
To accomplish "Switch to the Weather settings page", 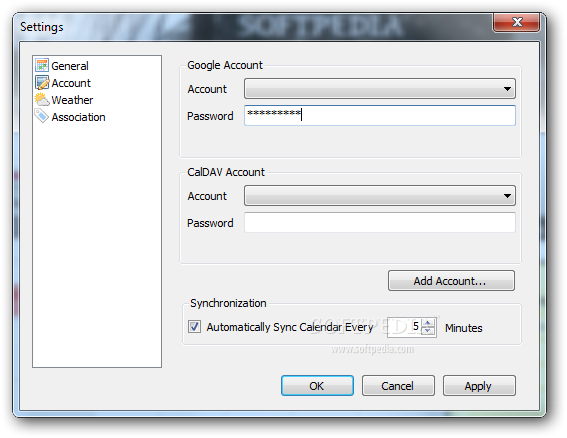I will (x=72, y=100).
